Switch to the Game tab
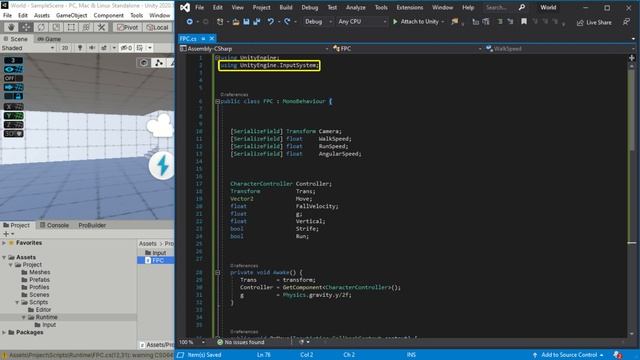Screen dimensions: 640x360 click(x=49, y=39)
